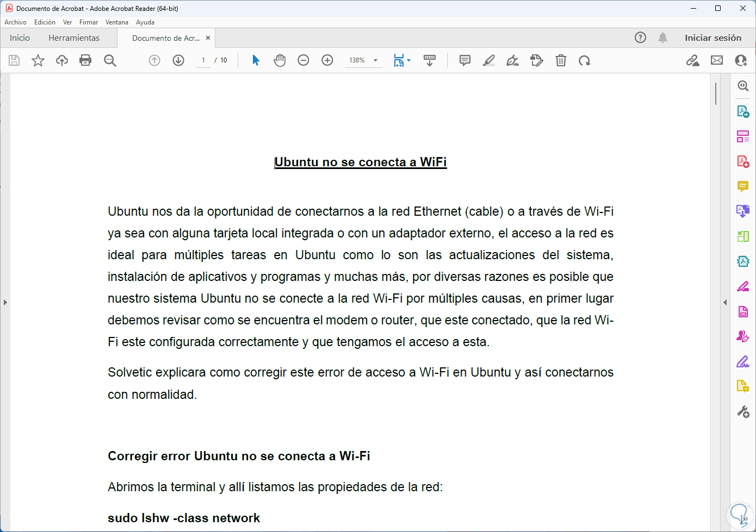The height and width of the screenshot is (532, 756).
Task: Switch to the Herramientas tab
Action: pos(74,38)
